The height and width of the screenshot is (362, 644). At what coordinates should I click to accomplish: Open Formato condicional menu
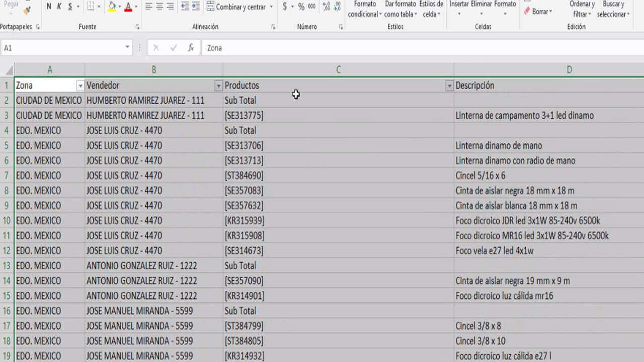coord(365,9)
